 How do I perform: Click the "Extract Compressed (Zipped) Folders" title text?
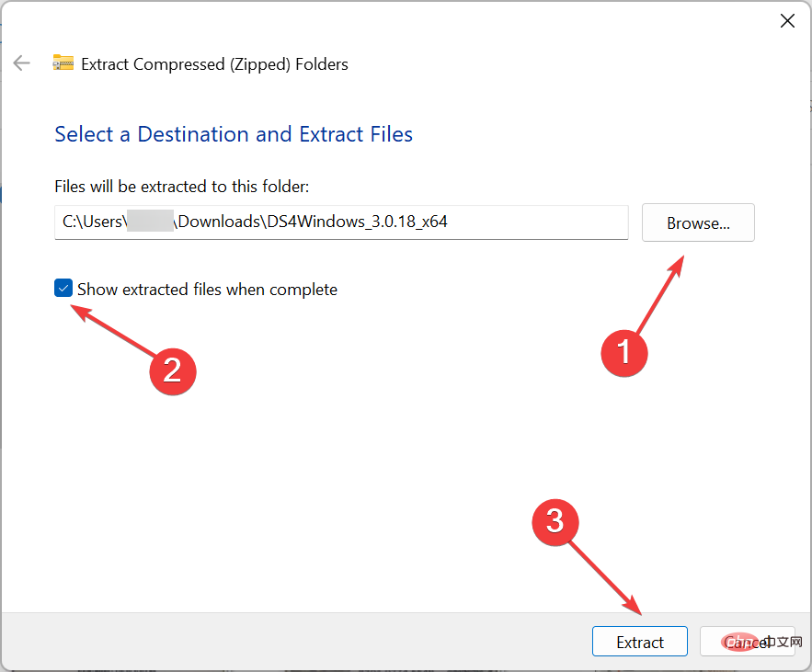[x=214, y=64]
